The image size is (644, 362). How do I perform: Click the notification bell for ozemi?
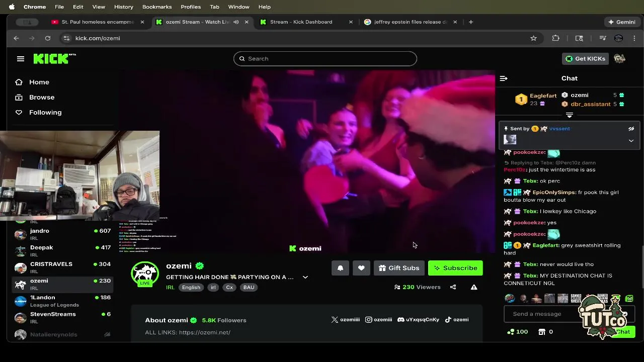(340, 268)
